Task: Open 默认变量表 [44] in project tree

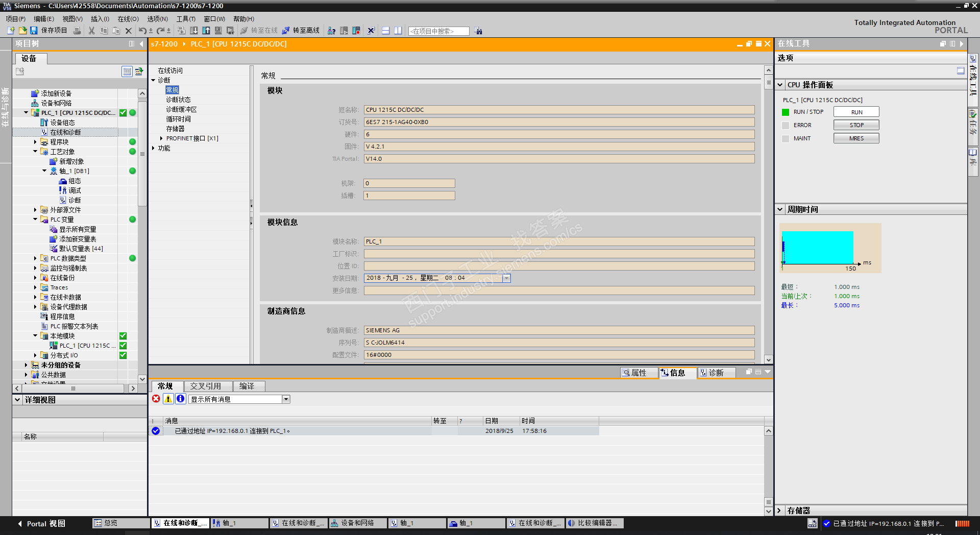Action: (x=81, y=249)
